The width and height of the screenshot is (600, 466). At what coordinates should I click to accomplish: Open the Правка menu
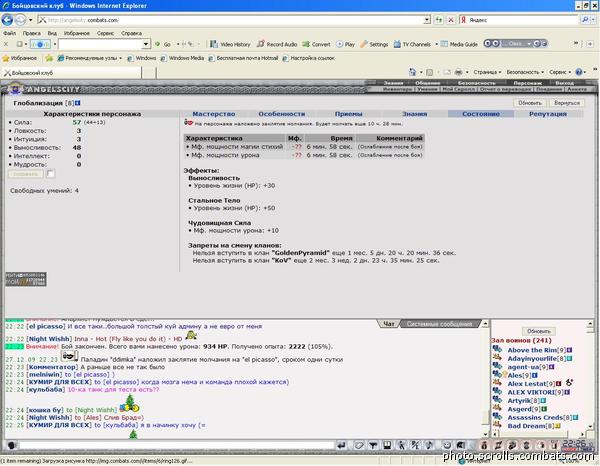[x=31, y=33]
